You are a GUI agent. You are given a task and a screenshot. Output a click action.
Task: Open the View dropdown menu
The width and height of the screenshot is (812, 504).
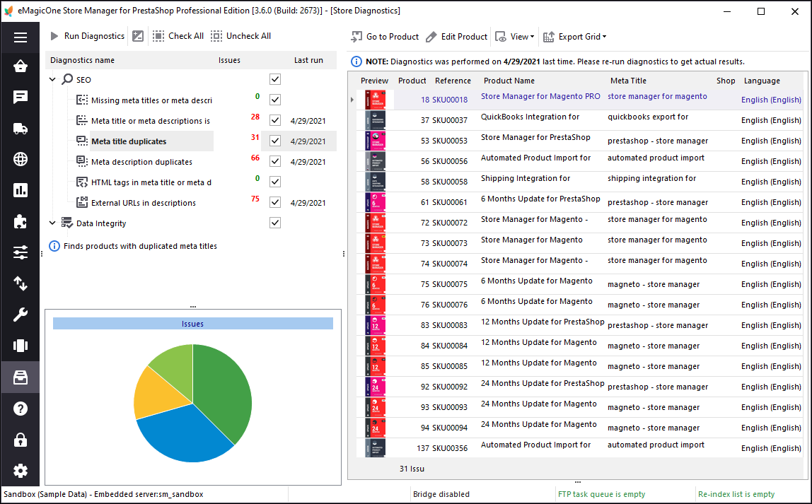tap(515, 37)
